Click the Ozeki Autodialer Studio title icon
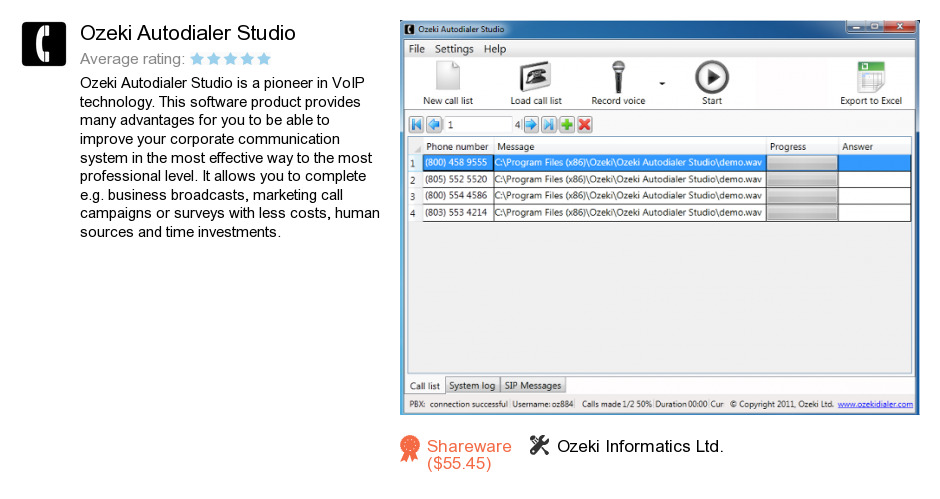940x499 pixels. click(409, 29)
